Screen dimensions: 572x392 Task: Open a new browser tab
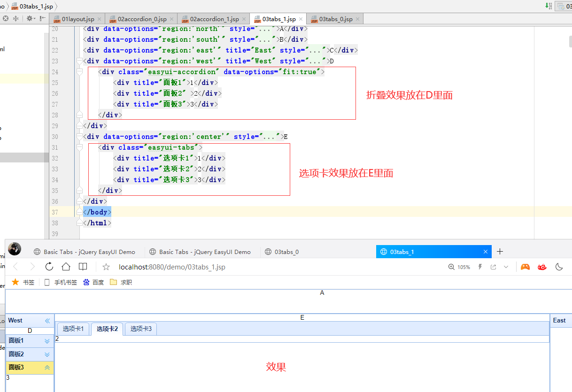click(x=500, y=252)
